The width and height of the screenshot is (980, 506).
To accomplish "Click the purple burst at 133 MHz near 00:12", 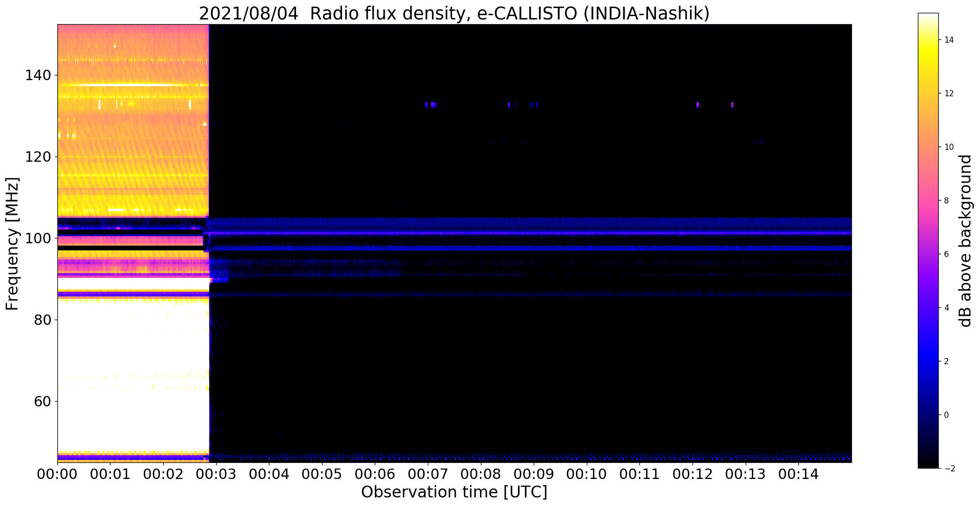I will click(697, 104).
